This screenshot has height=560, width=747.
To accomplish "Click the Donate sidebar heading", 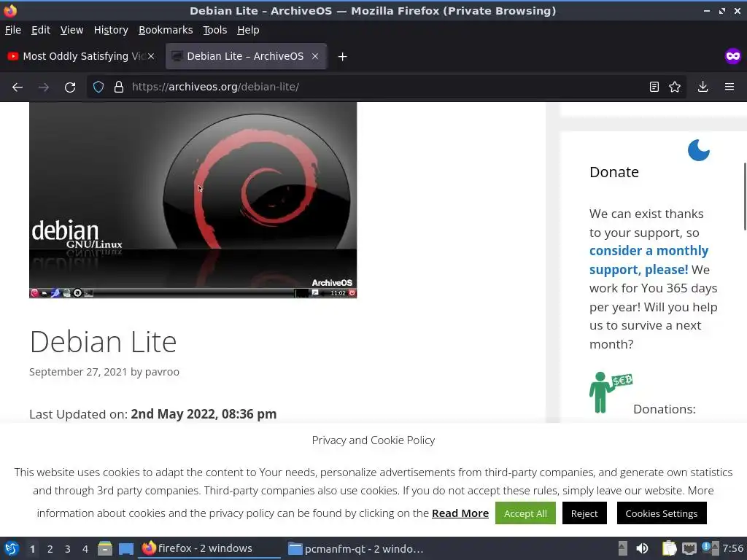I will [614, 172].
